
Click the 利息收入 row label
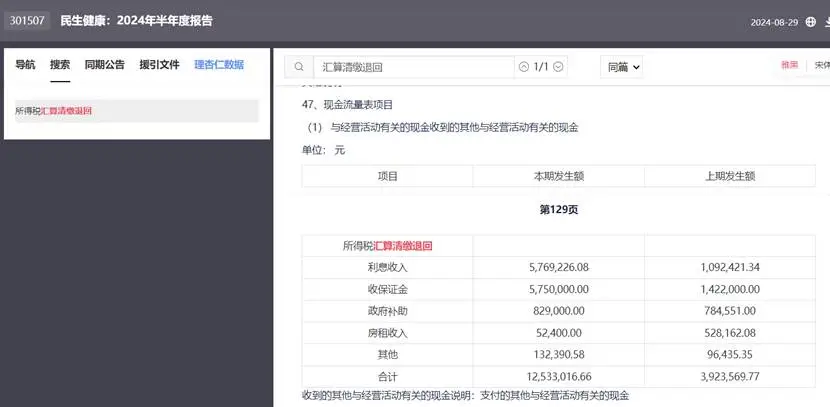387,268
